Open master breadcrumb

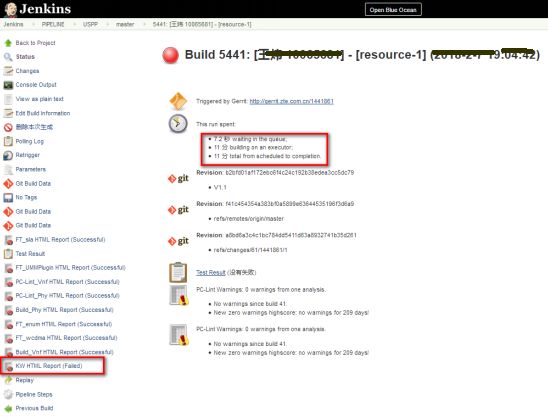(125, 24)
